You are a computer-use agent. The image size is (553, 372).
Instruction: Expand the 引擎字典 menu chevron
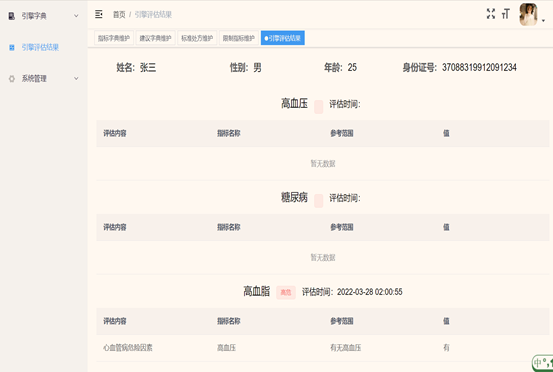tap(76, 16)
